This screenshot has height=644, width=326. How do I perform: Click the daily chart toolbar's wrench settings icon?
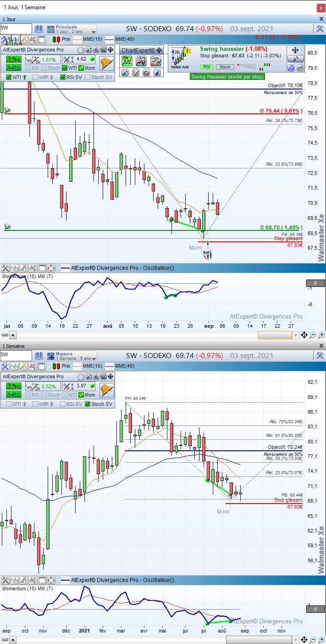tap(5, 40)
